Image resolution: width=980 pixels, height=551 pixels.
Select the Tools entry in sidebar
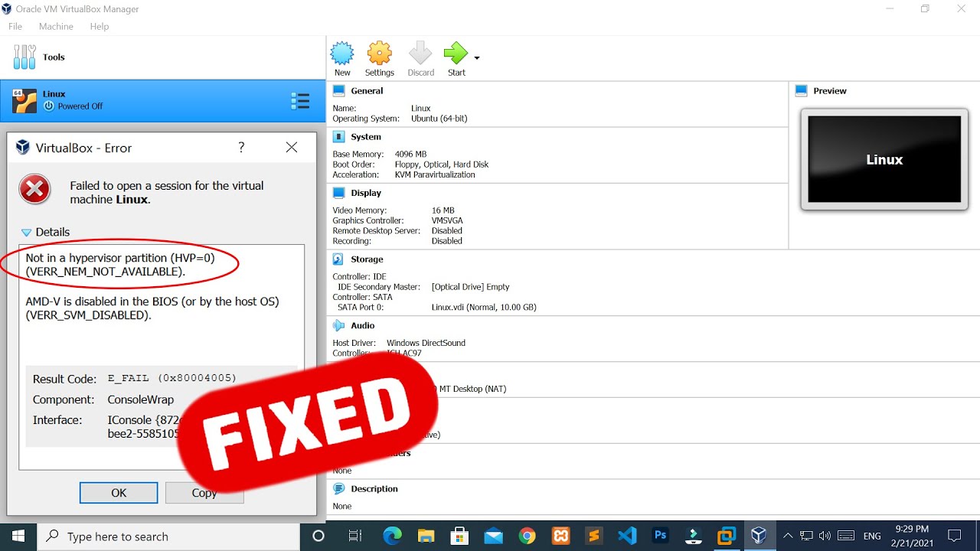[162, 57]
